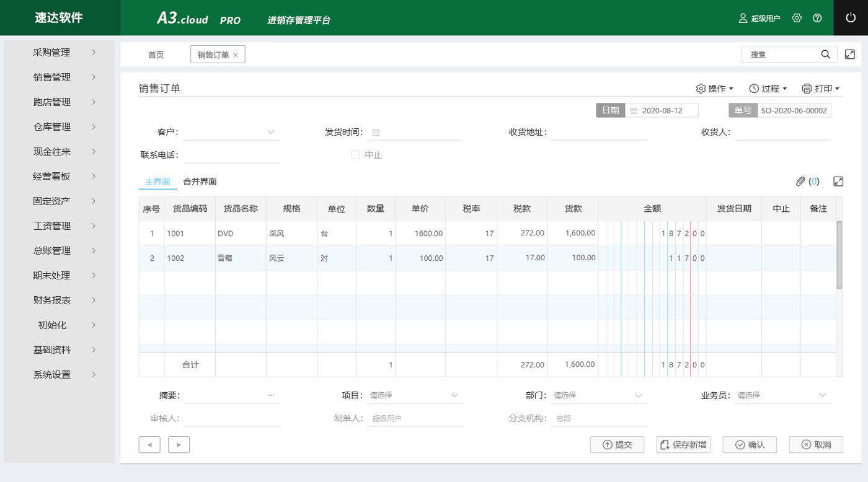The width and height of the screenshot is (868, 482).
Task: Expand 跑店管理 sidebar menu
Action: (59, 102)
